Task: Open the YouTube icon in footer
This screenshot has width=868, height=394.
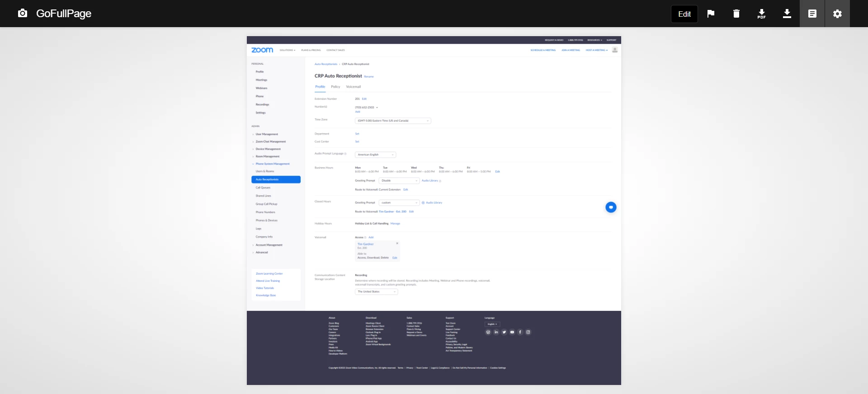Action: tap(512, 332)
